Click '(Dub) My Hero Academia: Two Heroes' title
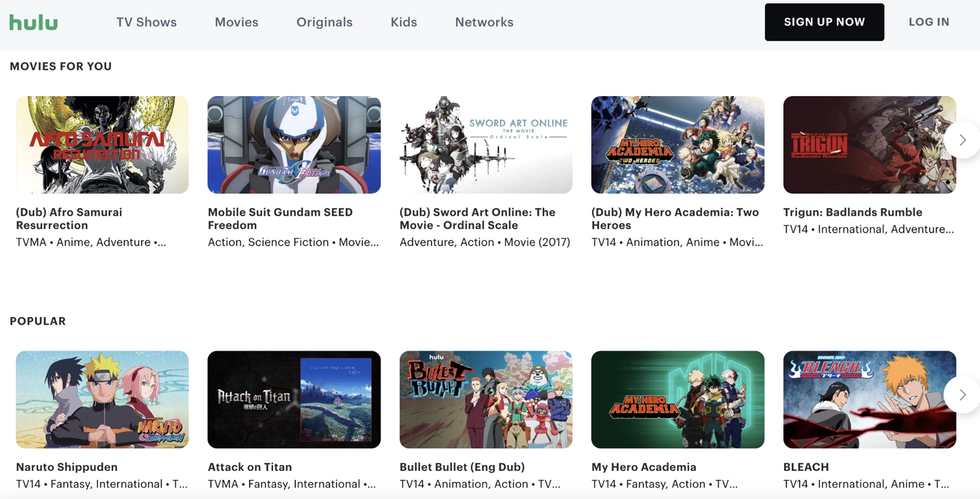This screenshot has width=980, height=499. pos(675,219)
